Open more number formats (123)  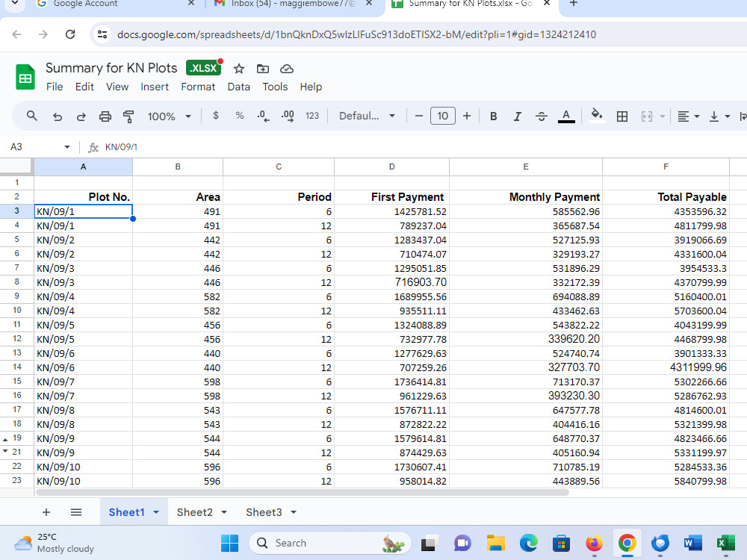tap(312, 116)
